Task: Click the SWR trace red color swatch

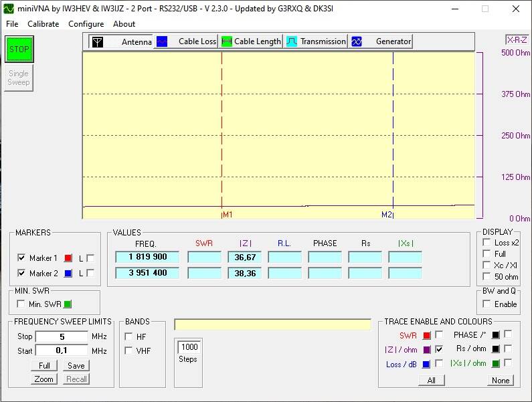Action: pos(426,335)
